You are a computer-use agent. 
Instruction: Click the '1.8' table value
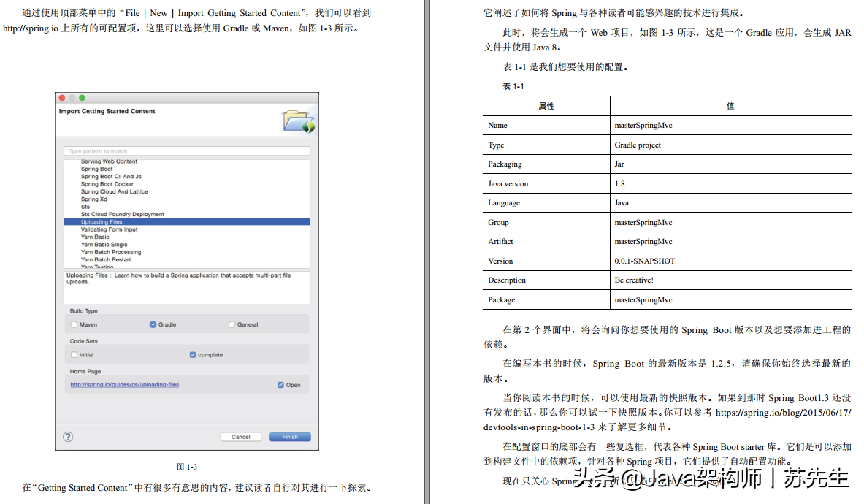coord(620,184)
